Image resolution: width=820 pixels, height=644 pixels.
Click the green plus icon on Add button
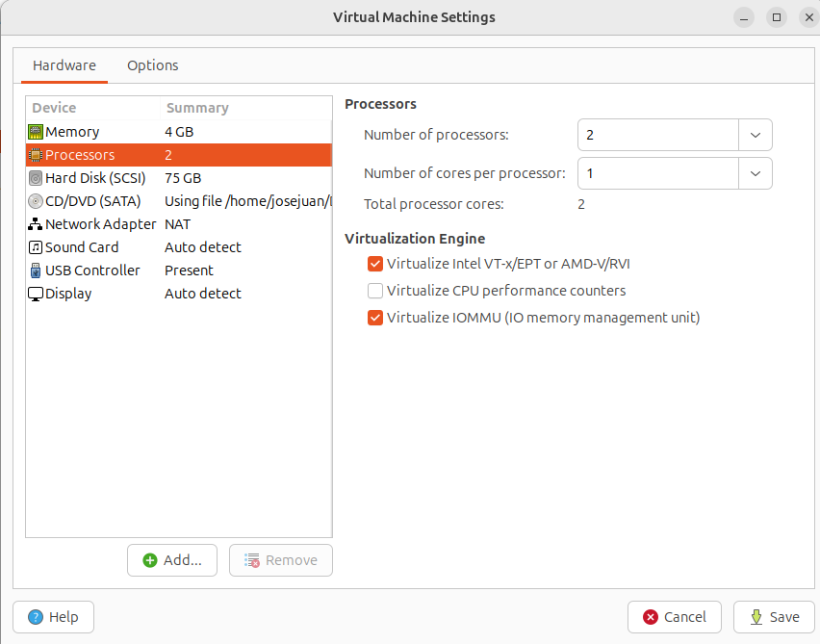click(x=153, y=559)
